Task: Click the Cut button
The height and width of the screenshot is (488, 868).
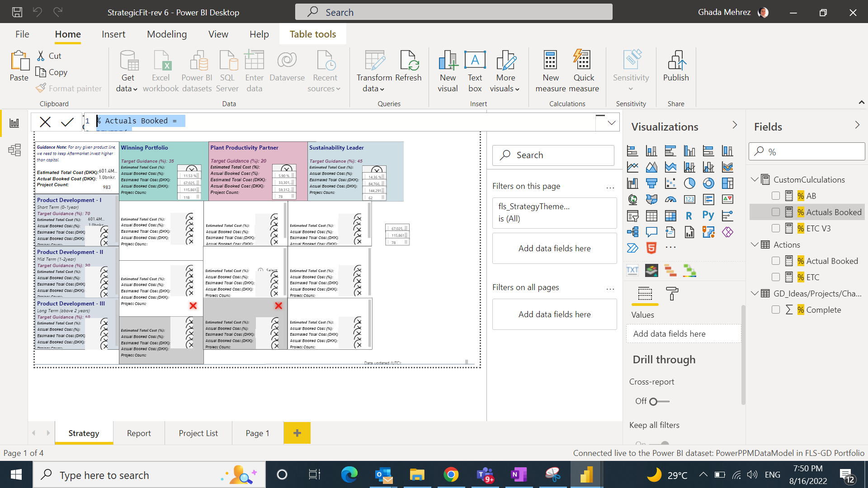Action: (x=49, y=56)
